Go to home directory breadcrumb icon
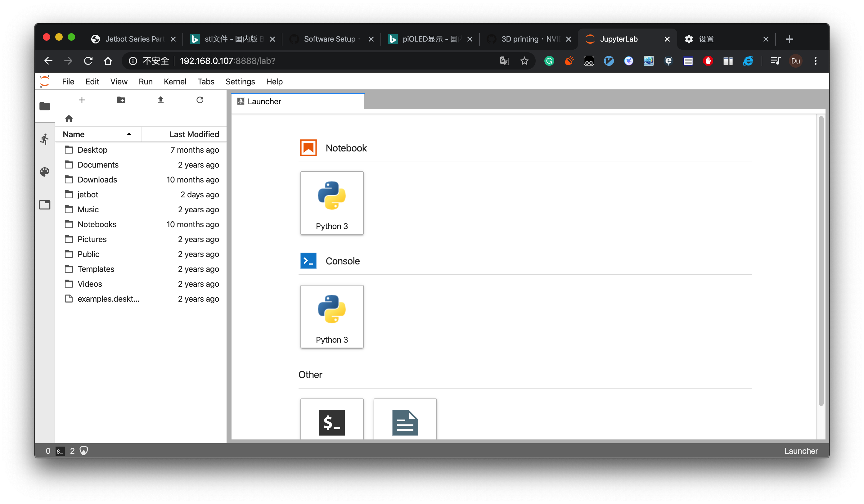The height and width of the screenshot is (504, 864). tap(69, 119)
